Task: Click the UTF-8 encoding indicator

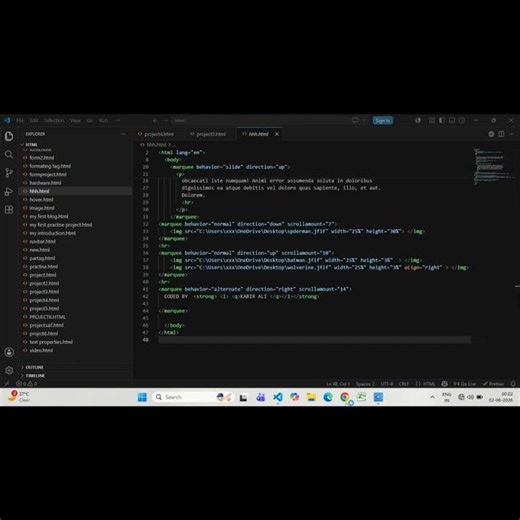Action: pos(387,384)
